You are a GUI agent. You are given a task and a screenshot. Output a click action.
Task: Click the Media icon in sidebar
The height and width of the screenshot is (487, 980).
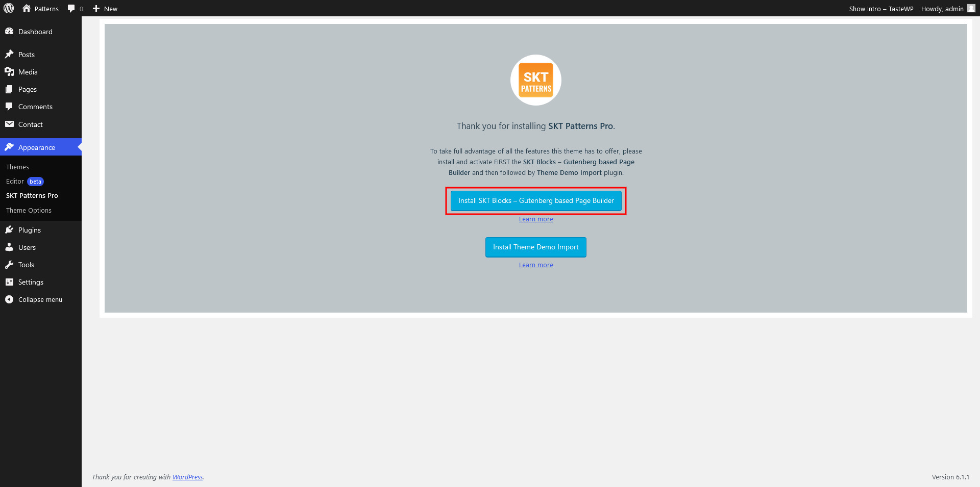pyautogui.click(x=9, y=71)
